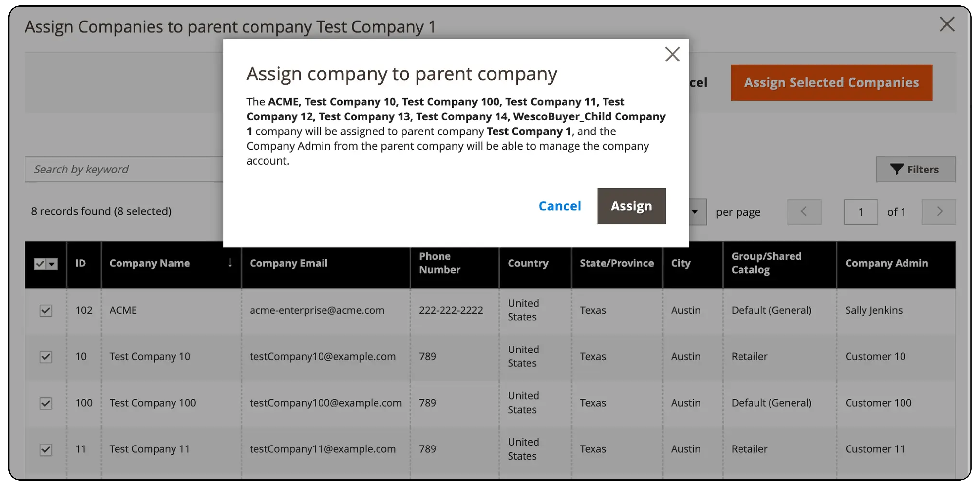Click the funnel icon in Filters
980x486 pixels.
point(896,169)
